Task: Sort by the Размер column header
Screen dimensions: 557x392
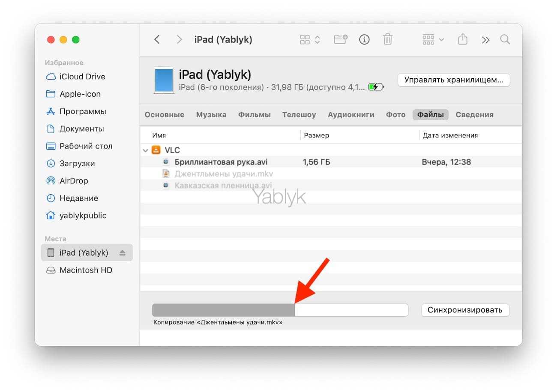Action: click(x=316, y=135)
